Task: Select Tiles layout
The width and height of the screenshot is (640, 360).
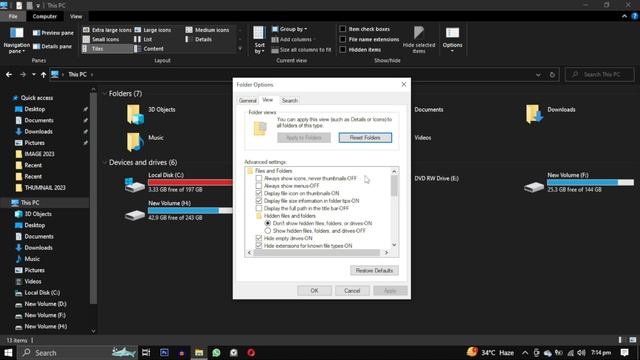Action: (x=107, y=49)
